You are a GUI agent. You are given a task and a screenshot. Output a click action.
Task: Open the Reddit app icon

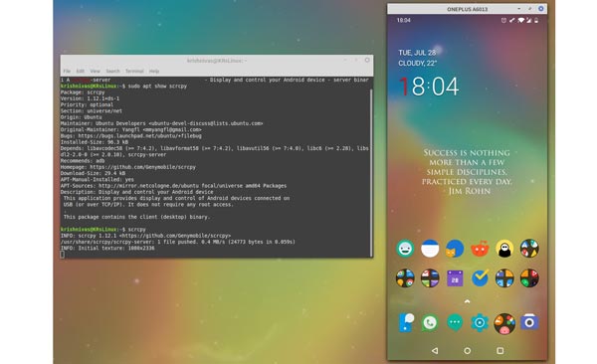point(480,249)
